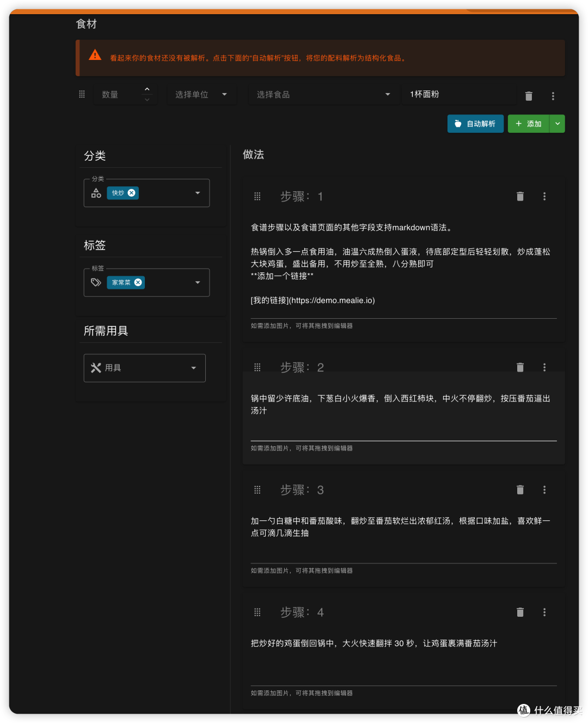Delete the 1杯面粉 ingredient row
The image size is (588, 723).
coord(528,96)
